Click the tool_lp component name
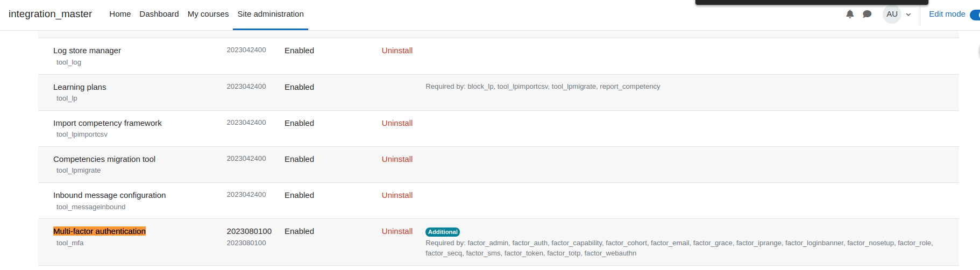The image size is (980, 270). pyautogui.click(x=67, y=98)
